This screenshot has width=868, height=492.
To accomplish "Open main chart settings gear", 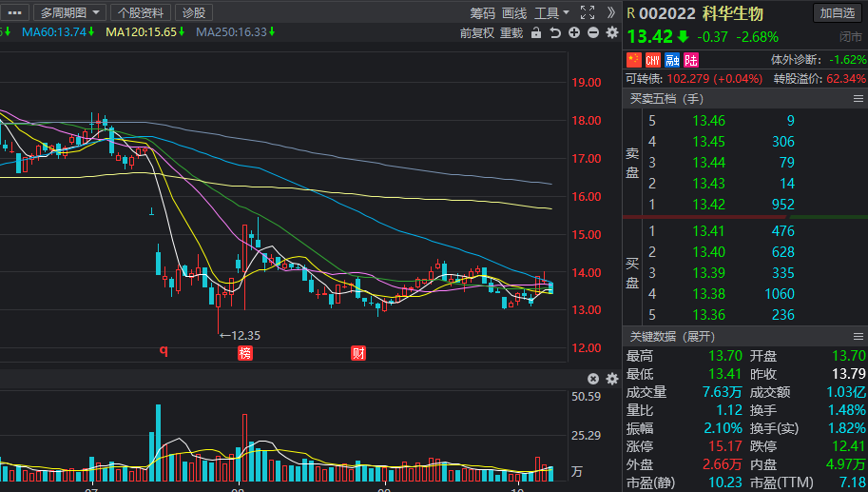I will pos(611,32).
